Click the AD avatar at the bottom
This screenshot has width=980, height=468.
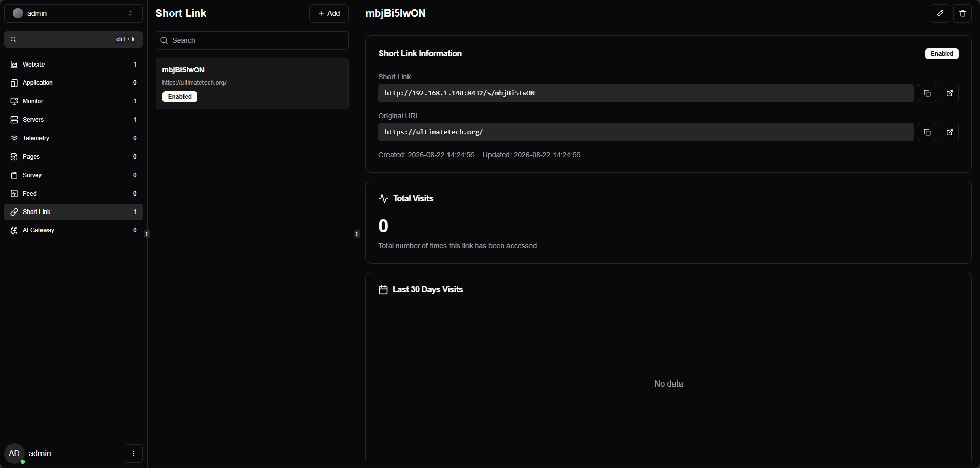pyautogui.click(x=14, y=454)
